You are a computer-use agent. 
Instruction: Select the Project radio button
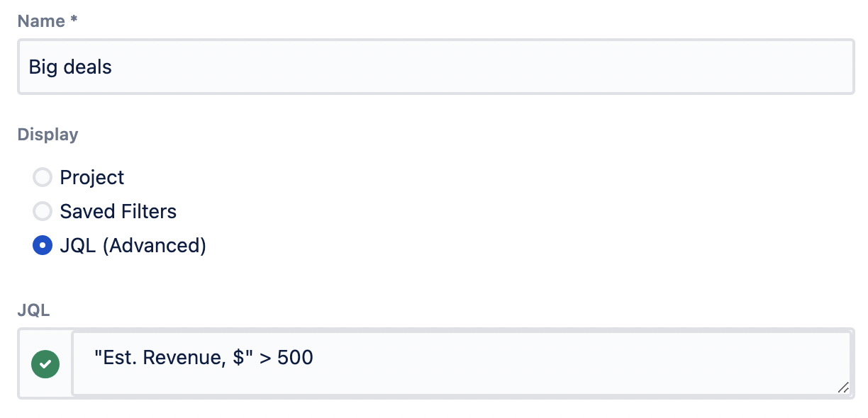coord(43,177)
